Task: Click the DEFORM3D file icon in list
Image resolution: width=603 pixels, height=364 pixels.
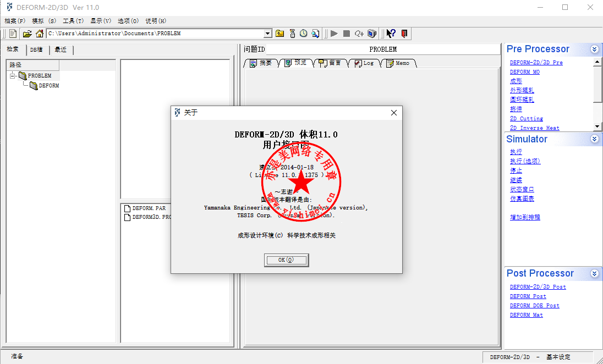Action: (x=127, y=217)
